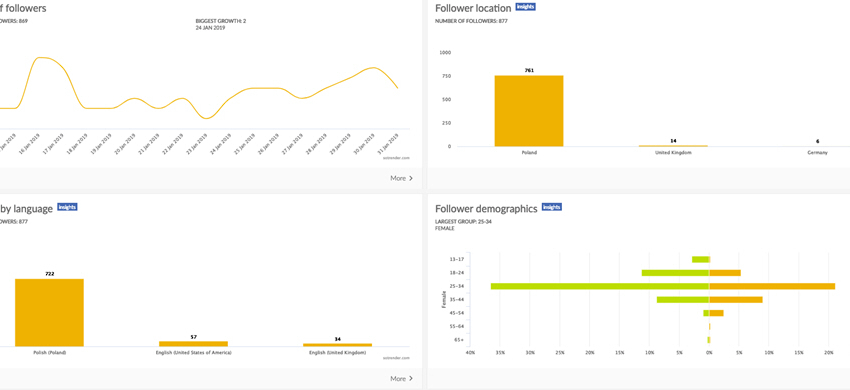Click Germany label in location chart
Screen dimensions: 850x390
click(817, 153)
